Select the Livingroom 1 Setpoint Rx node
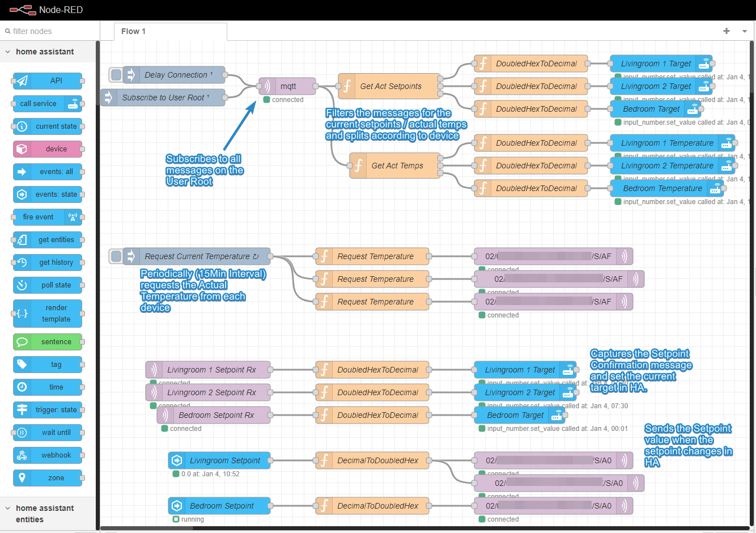The image size is (756, 533). click(x=208, y=370)
